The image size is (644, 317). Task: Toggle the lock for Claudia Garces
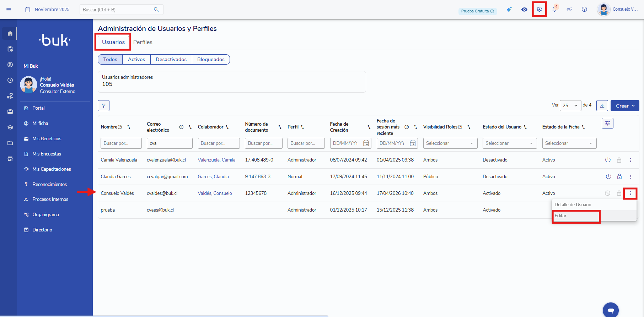tap(619, 177)
